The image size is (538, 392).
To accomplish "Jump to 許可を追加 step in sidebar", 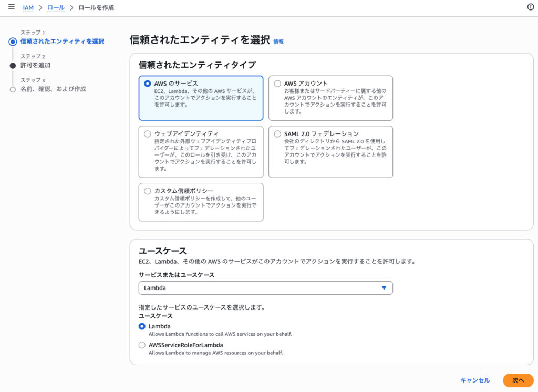I will 36,65.
